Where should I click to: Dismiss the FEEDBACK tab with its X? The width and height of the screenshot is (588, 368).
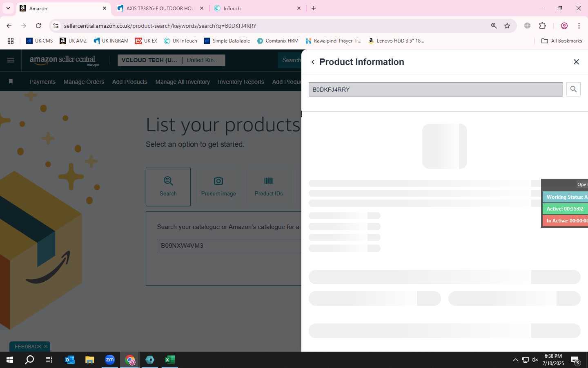coord(46,347)
